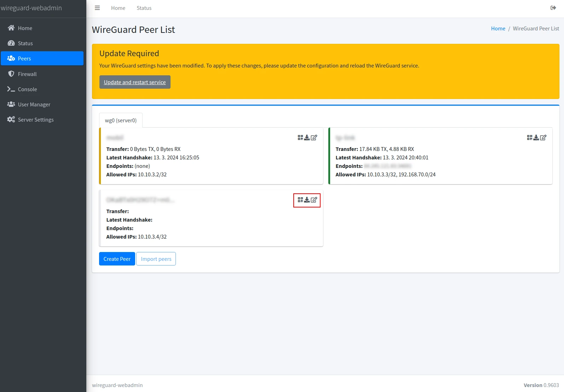The height and width of the screenshot is (392, 564).
Task: Click Update and restart service button
Action: [135, 82]
